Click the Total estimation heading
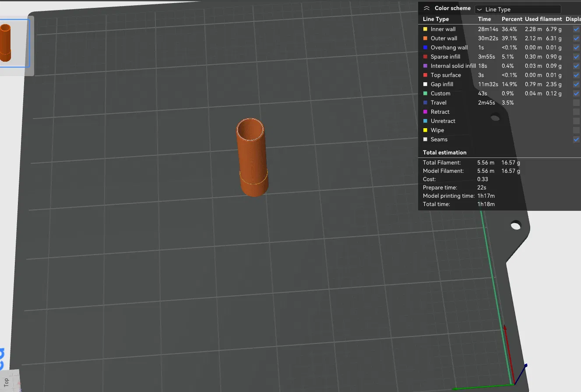 pyautogui.click(x=444, y=153)
